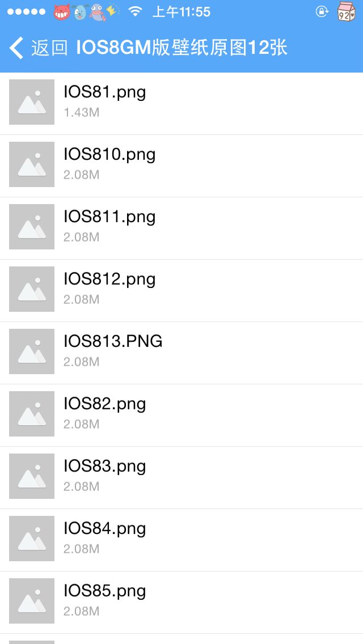Tap the IOS84.png placeholder image icon
Viewport: 363px width, 644px height.
(x=32, y=539)
